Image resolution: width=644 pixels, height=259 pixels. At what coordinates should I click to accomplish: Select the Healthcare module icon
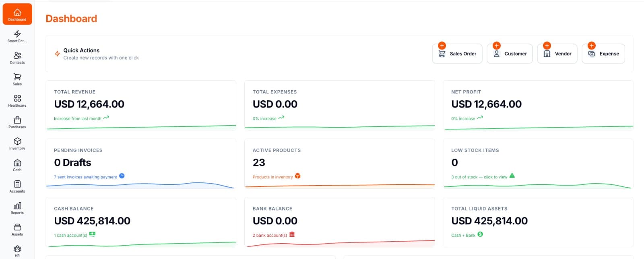tap(17, 98)
